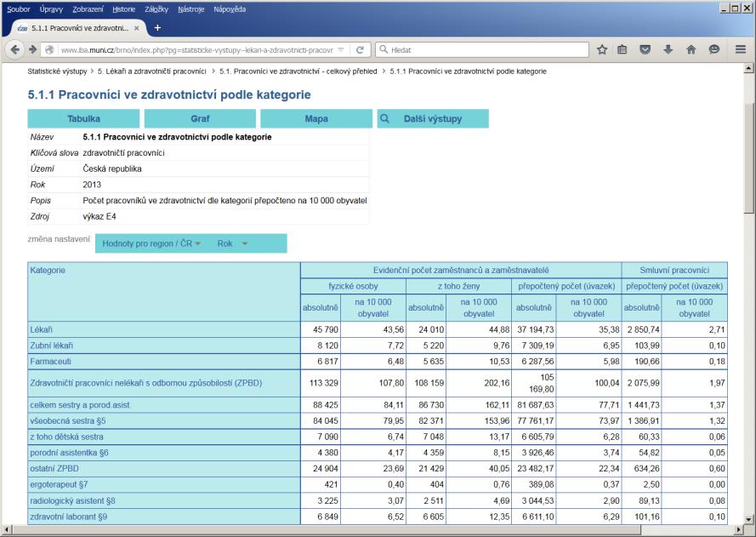The height and width of the screenshot is (537, 756).
Task: Click the value 45 790 in Lékaři row
Action: (x=326, y=330)
